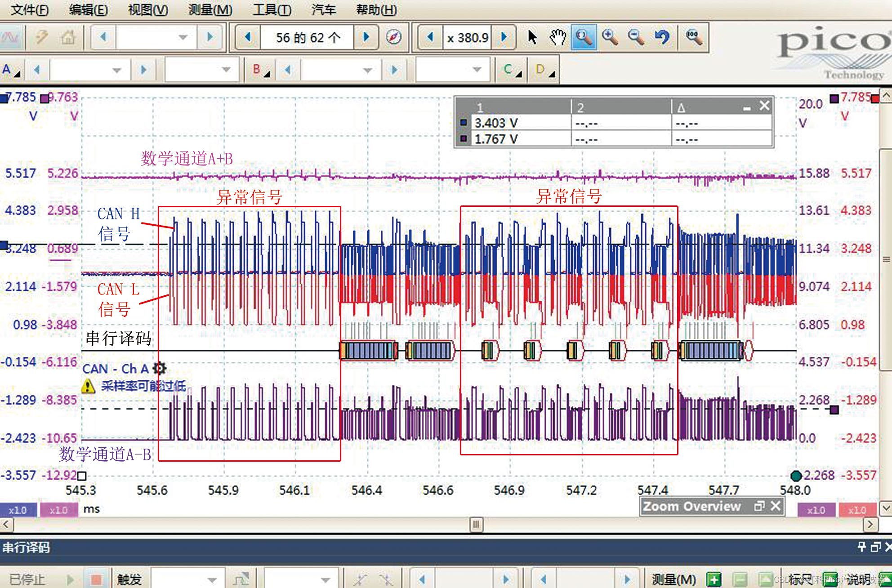Select the hand pan tool
892x588 pixels.
(x=557, y=37)
